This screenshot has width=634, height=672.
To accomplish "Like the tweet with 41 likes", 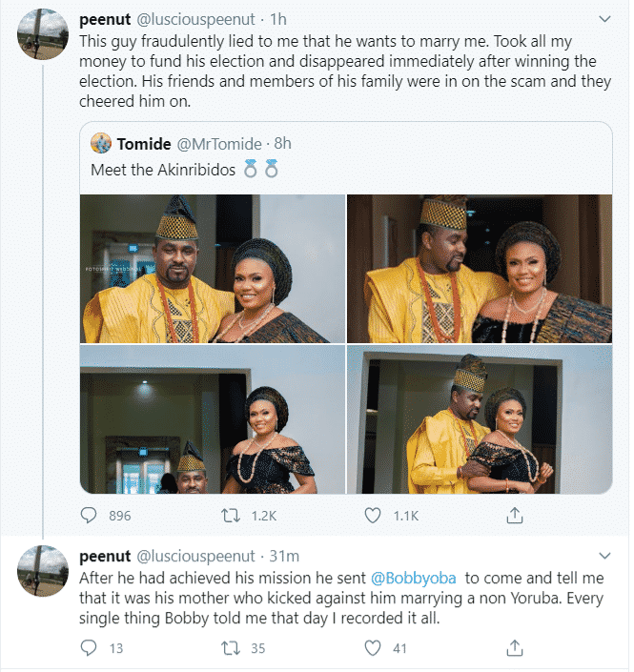I will (x=374, y=648).
